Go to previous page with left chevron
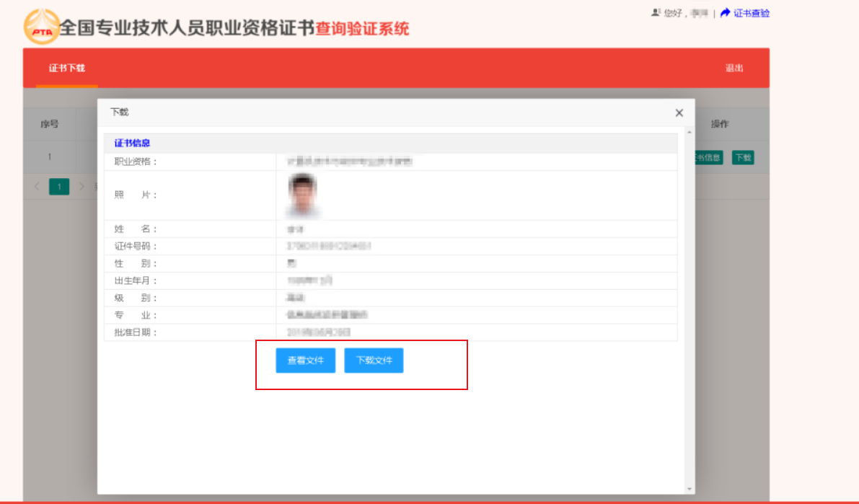The width and height of the screenshot is (859, 504). tap(38, 187)
